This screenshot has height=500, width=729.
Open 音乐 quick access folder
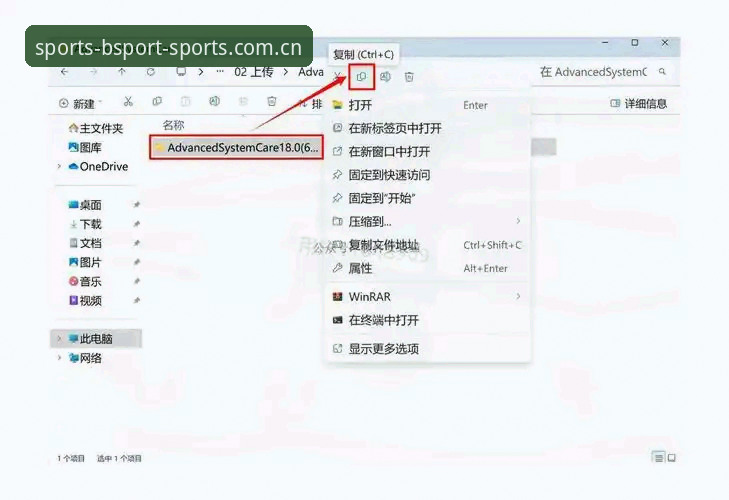pos(85,281)
